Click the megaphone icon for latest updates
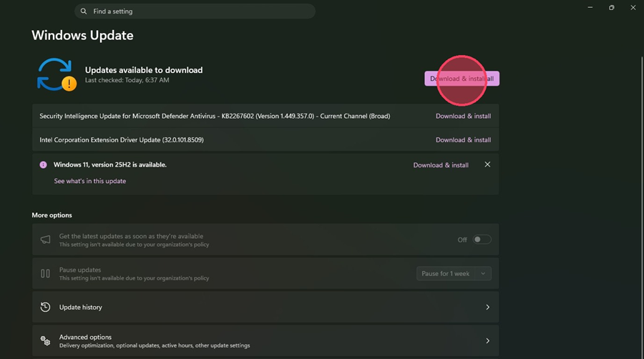The width and height of the screenshot is (644, 359). pyautogui.click(x=45, y=240)
